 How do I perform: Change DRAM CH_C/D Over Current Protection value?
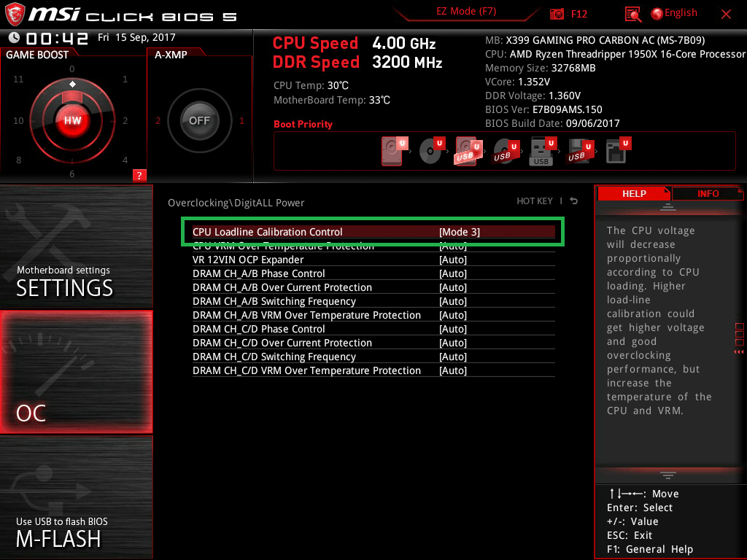pyautogui.click(x=452, y=343)
